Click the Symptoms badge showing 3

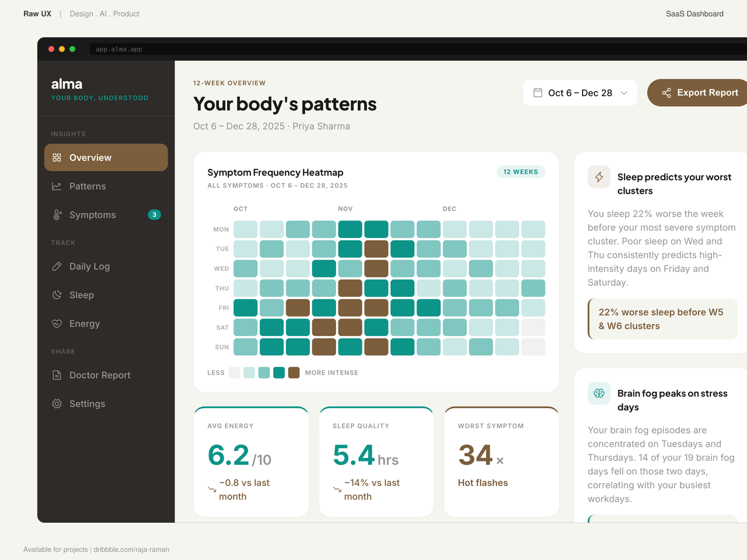coord(154,215)
